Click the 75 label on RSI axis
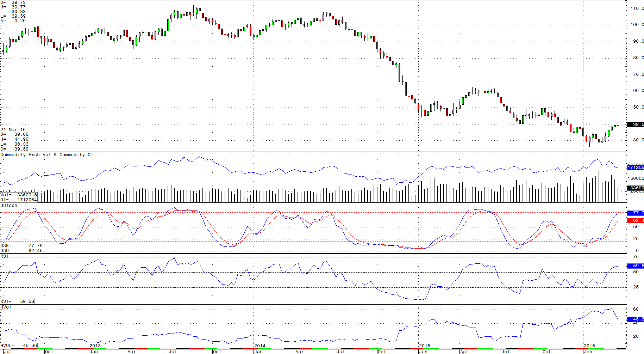Screen dimensions: 644x354 point(636,257)
